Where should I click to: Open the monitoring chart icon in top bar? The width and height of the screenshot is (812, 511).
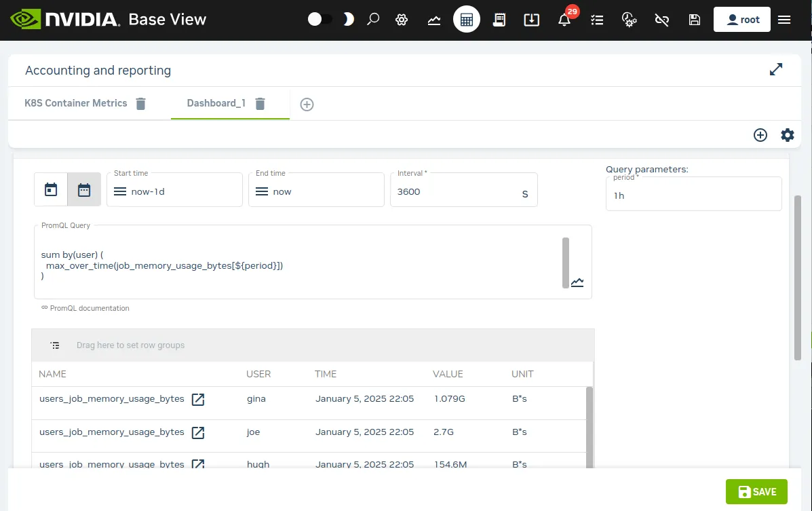tap(434, 20)
